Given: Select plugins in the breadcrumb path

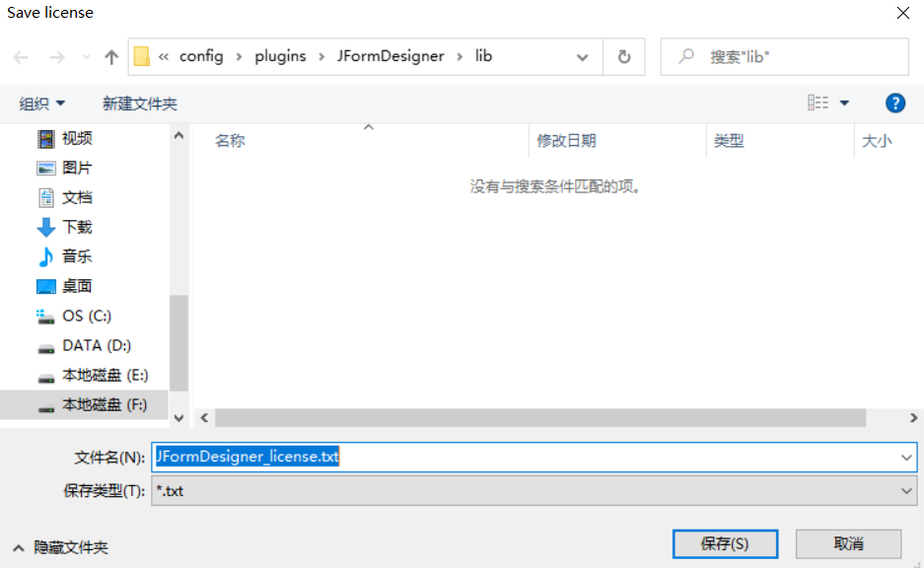Looking at the screenshot, I should tap(280, 56).
